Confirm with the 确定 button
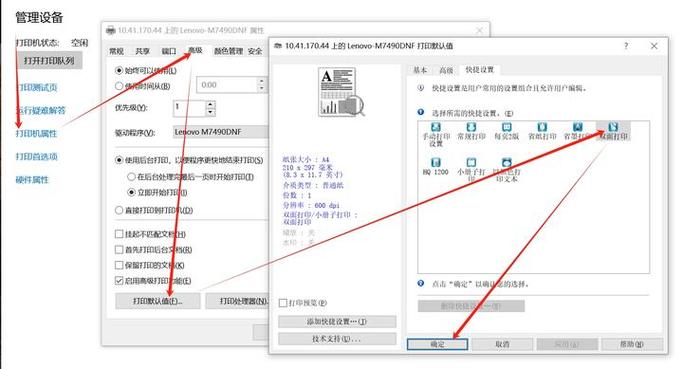Viewport: 683px width, 369px height. (437, 344)
